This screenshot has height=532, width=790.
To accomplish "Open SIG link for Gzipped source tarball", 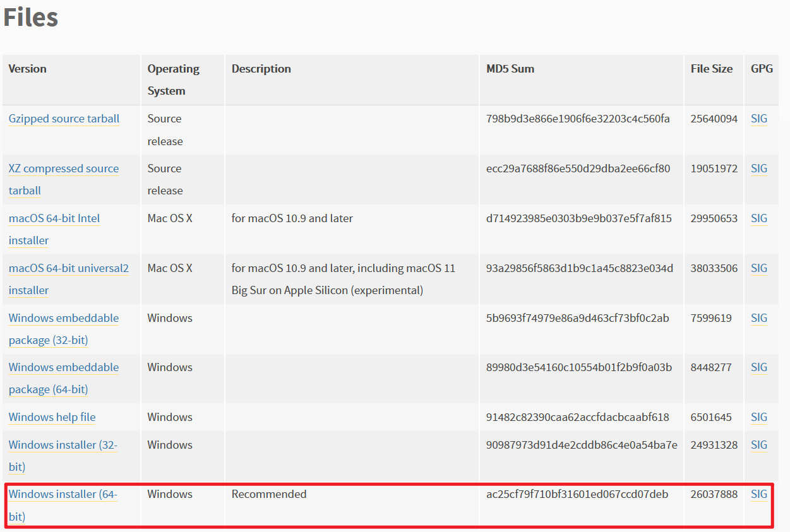I will 759,119.
